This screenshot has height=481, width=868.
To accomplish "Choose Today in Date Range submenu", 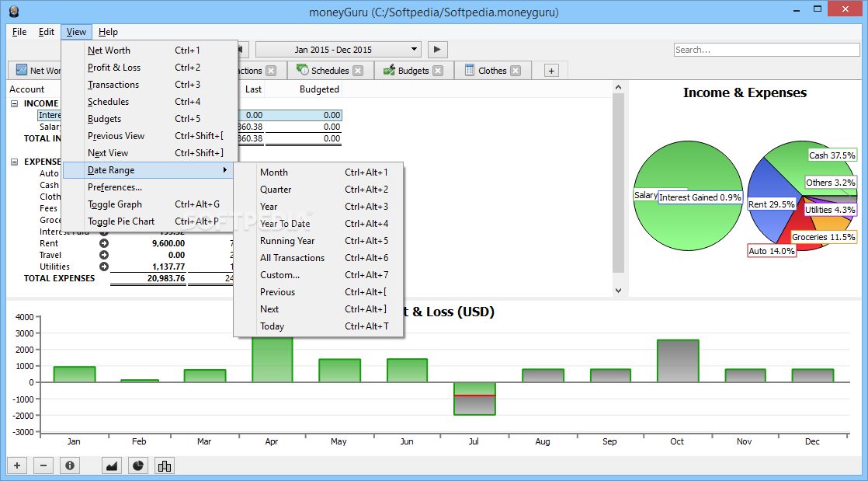I will point(319,326).
